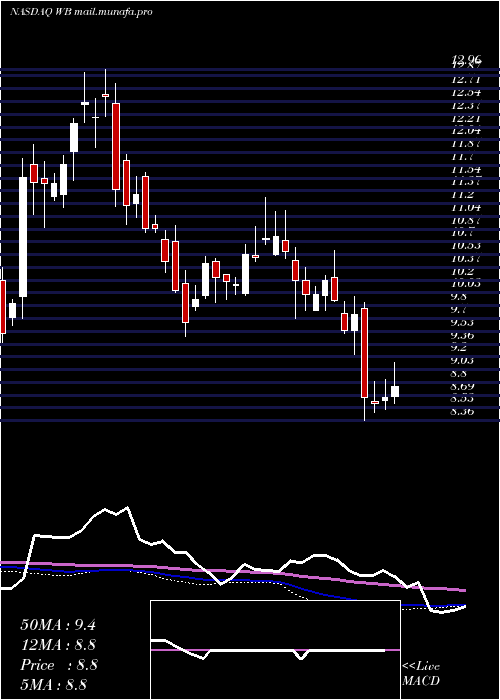Screen dimensions: 500x700
Task: Click the 50MA : 9.4 reading
Action: tap(58, 625)
